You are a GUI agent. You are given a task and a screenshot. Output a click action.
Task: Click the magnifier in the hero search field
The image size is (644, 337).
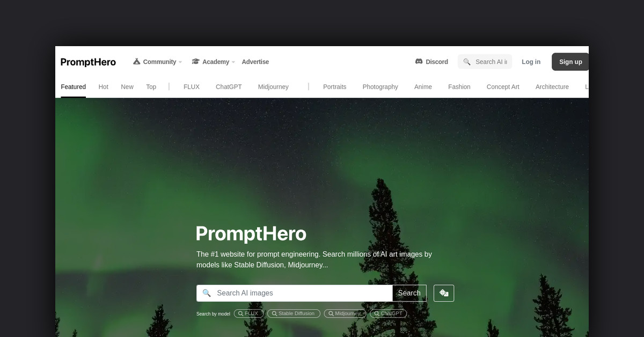click(207, 293)
